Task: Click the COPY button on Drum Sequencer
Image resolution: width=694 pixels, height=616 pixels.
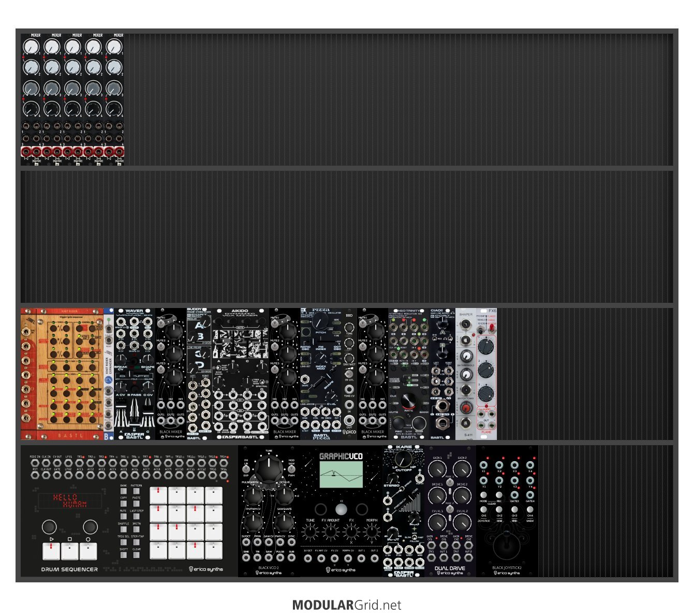Action: coord(124,503)
